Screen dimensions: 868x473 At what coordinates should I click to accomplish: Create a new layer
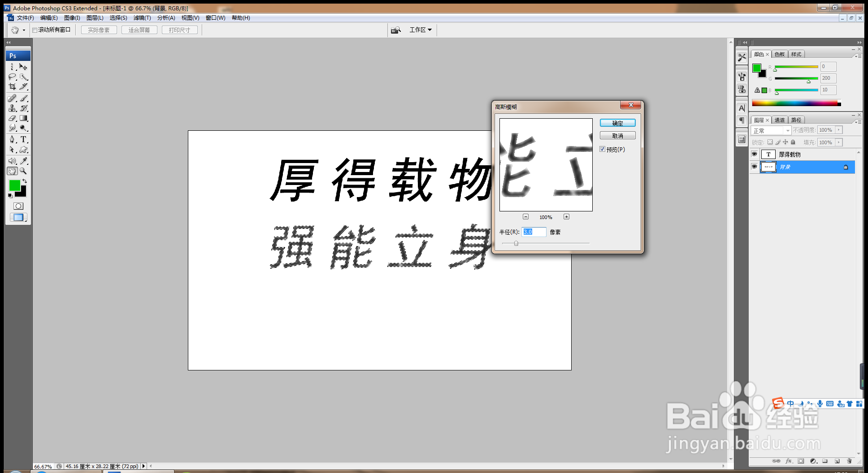(837, 461)
